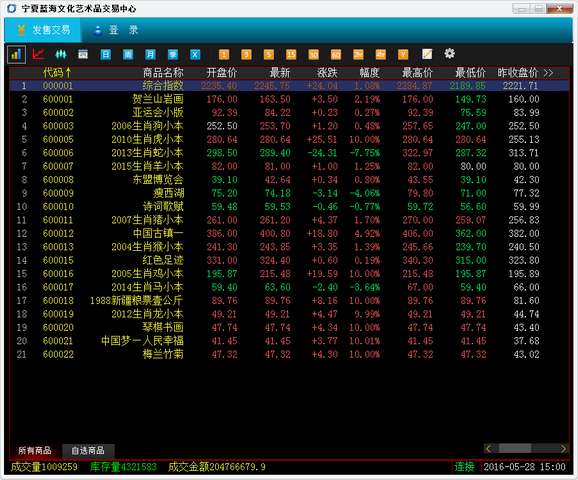This screenshot has width=578, height=480.
Task: Select the orange 15-minute period icon
Action: tap(291, 55)
